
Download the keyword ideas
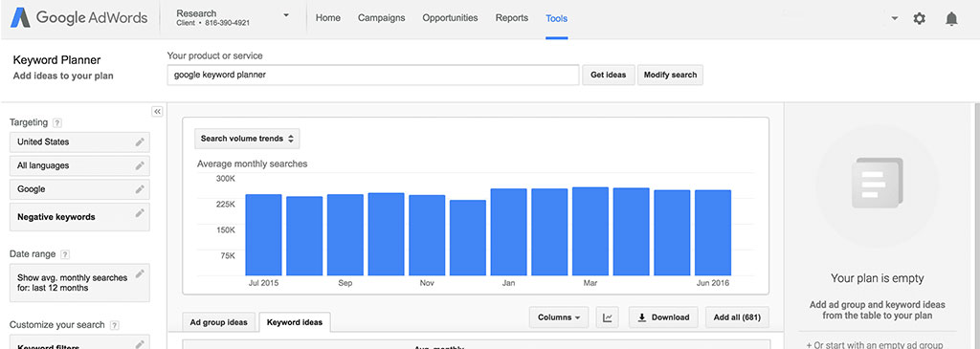pos(663,317)
